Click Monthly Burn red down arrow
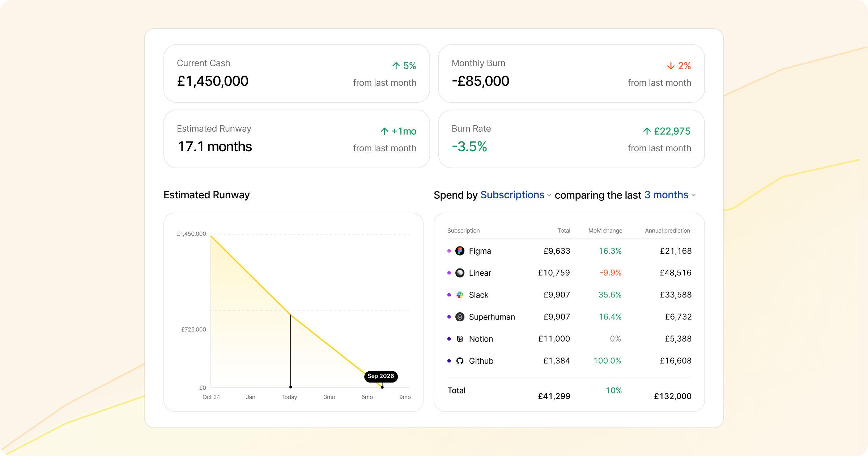This screenshot has width=868, height=456. (671, 66)
